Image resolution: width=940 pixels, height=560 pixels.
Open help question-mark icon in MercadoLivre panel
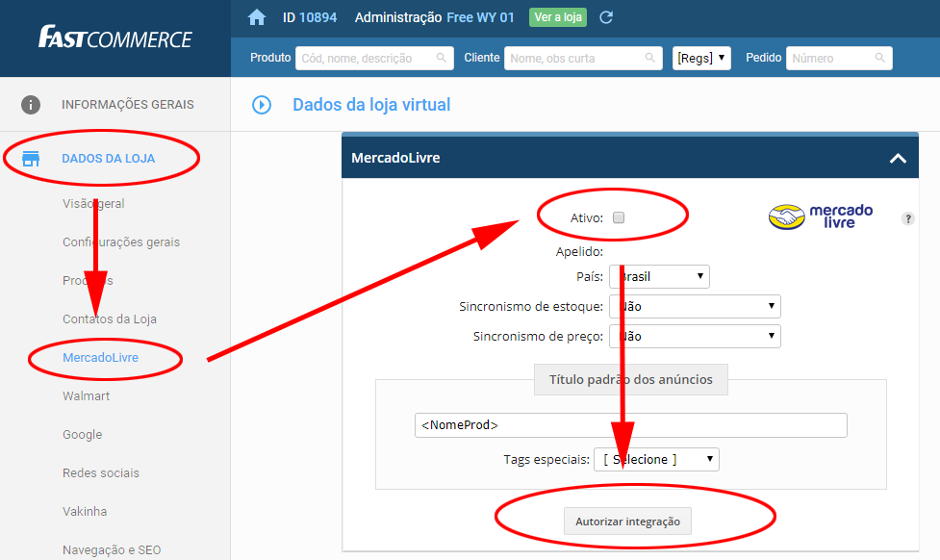click(x=908, y=218)
